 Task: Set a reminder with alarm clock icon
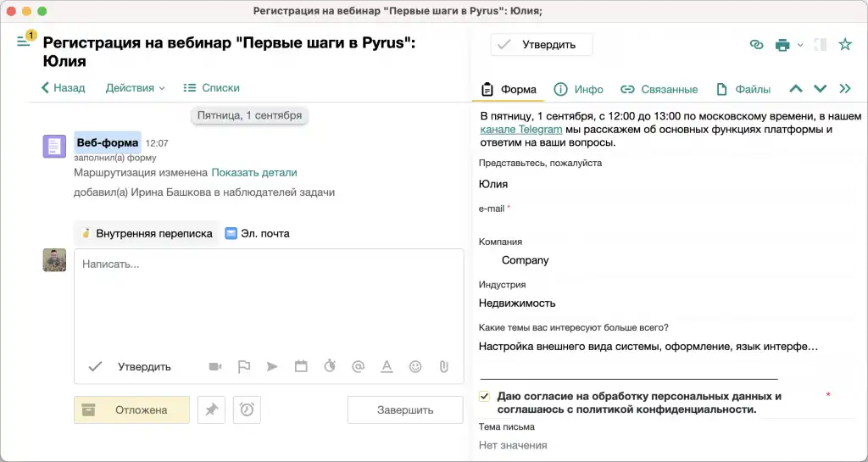point(247,410)
